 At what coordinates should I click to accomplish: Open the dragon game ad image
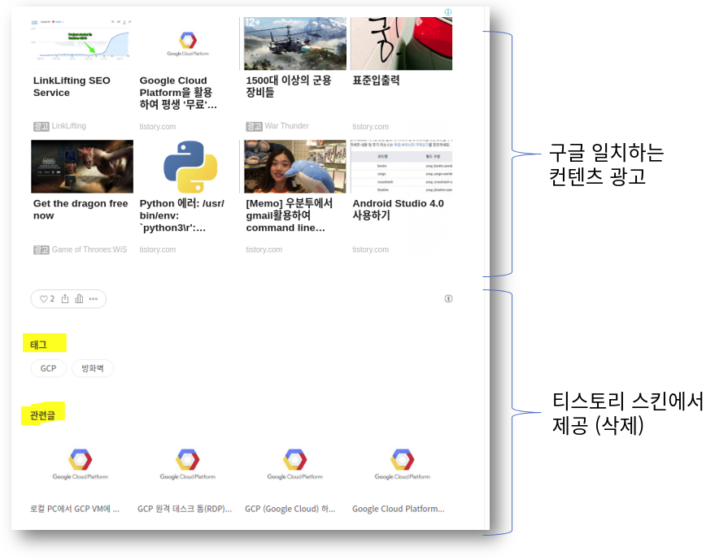81,166
